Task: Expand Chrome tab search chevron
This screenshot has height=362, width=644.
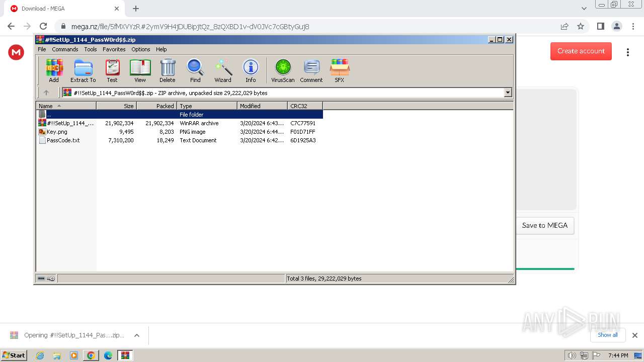Action: [584, 9]
